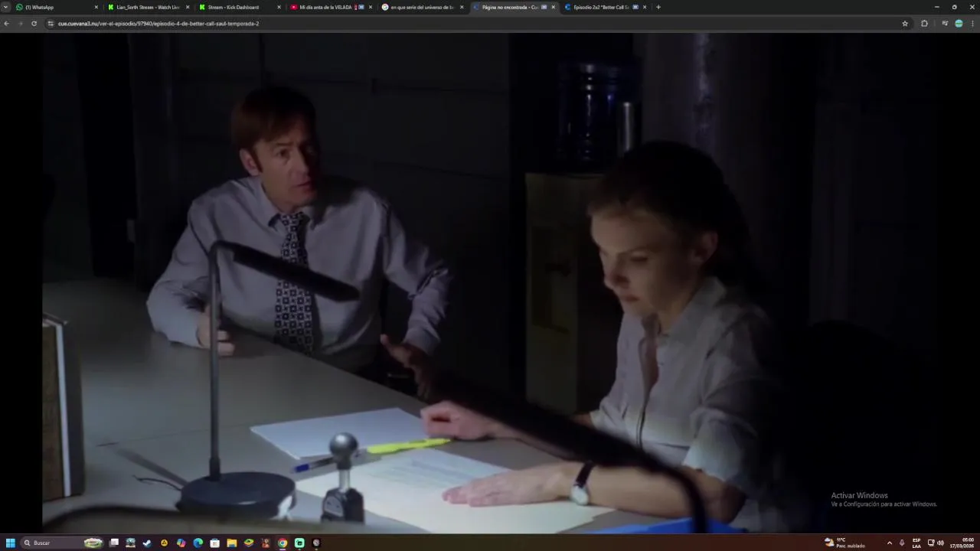The image size is (980, 551).
Task: Bookmark this page with the star icon
Action: coord(905,24)
